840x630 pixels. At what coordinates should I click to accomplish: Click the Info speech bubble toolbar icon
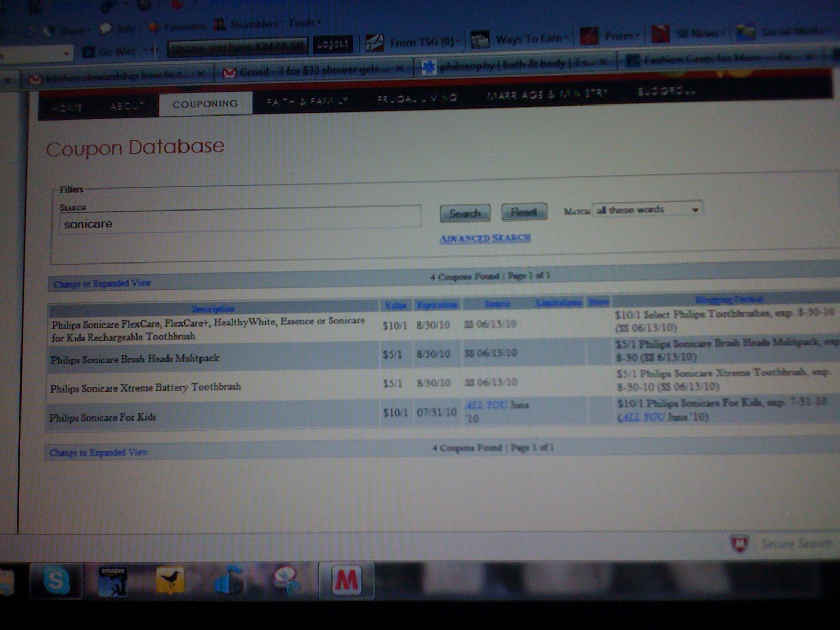pos(106,28)
